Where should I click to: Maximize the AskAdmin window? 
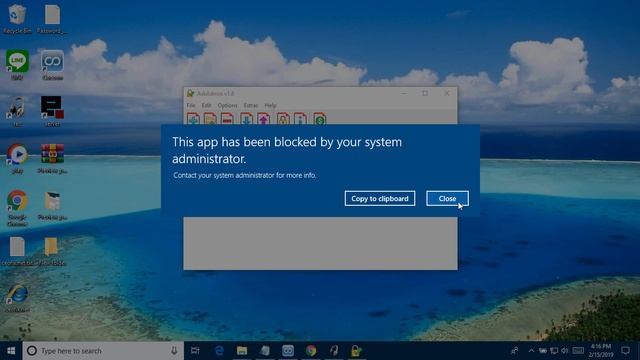point(425,93)
